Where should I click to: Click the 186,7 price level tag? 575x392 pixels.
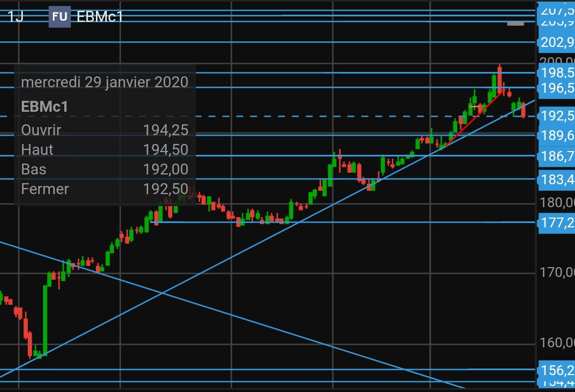click(x=556, y=156)
